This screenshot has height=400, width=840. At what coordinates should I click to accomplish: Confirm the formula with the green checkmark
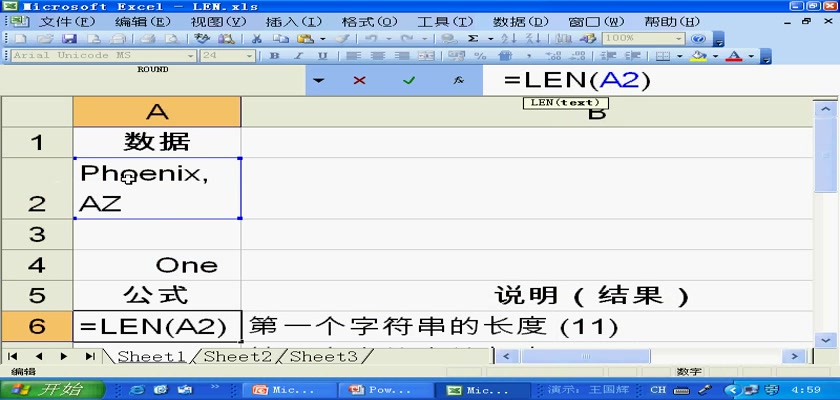click(x=408, y=80)
